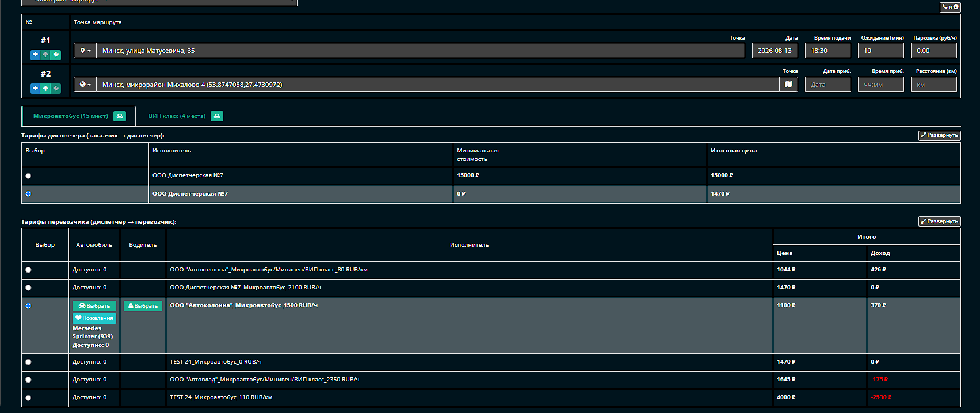Add a route point after point #1

[x=35, y=55]
